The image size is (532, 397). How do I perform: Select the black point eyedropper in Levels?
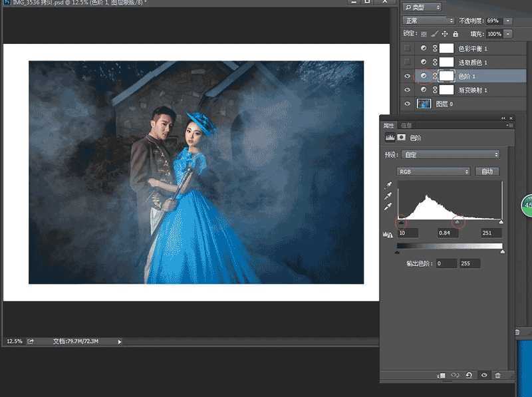(x=388, y=185)
